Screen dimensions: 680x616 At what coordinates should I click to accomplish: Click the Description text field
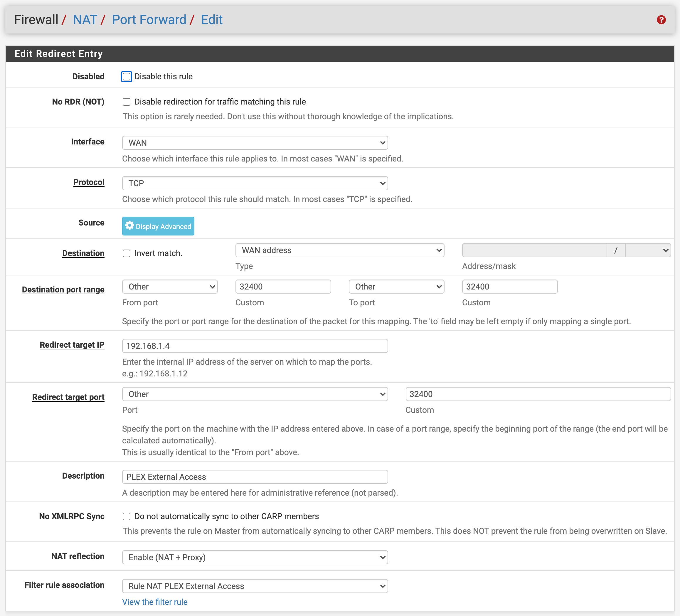[x=255, y=477]
